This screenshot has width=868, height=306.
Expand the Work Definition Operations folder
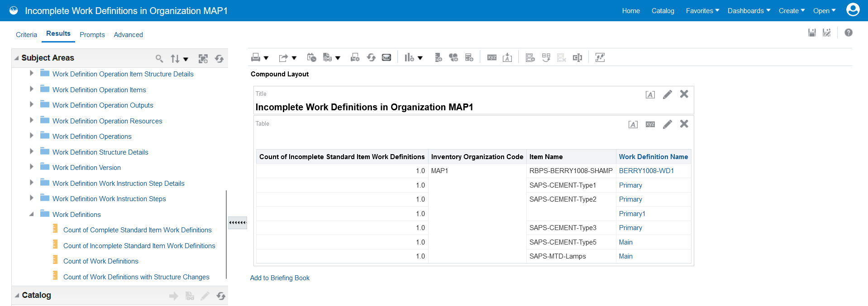click(x=31, y=136)
